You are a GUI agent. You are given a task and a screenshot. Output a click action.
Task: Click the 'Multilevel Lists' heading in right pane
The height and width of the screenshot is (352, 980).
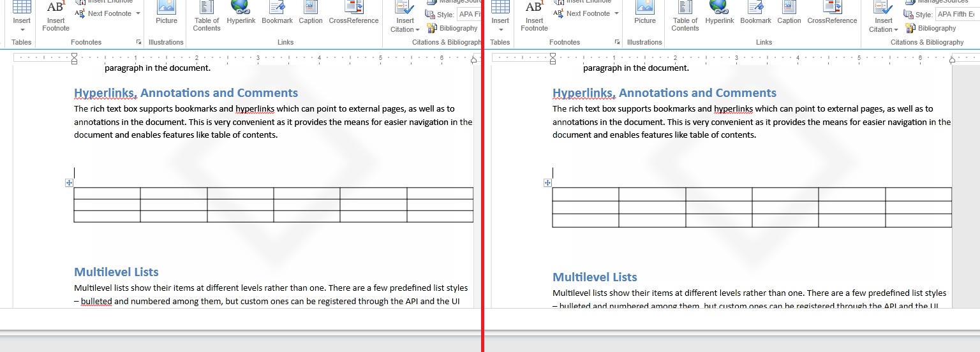(x=595, y=277)
